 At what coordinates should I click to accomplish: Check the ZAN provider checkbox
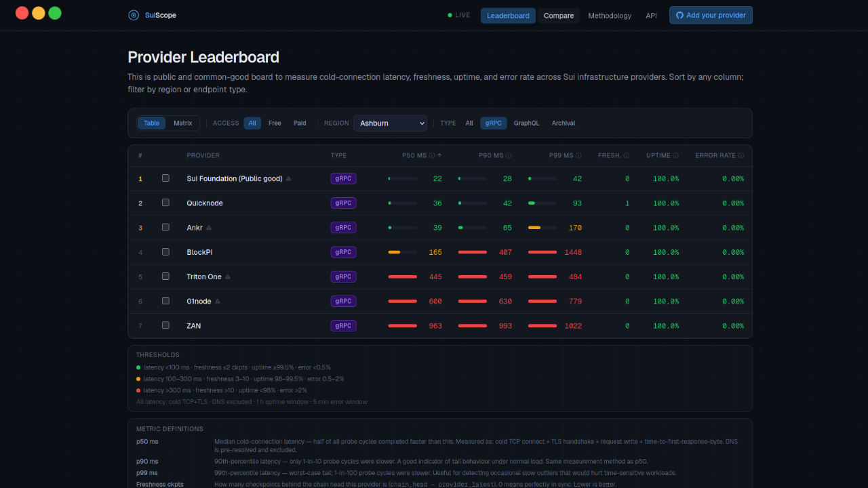(165, 325)
